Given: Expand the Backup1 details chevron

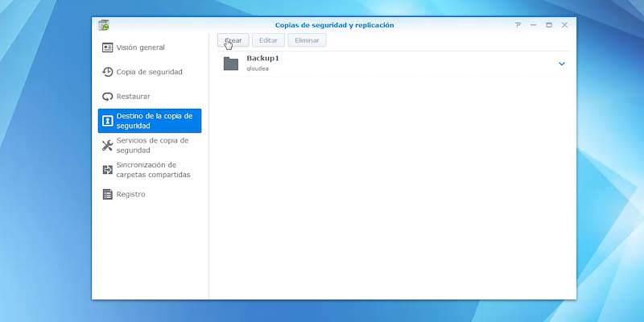Looking at the screenshot, I should pos(562,64).
